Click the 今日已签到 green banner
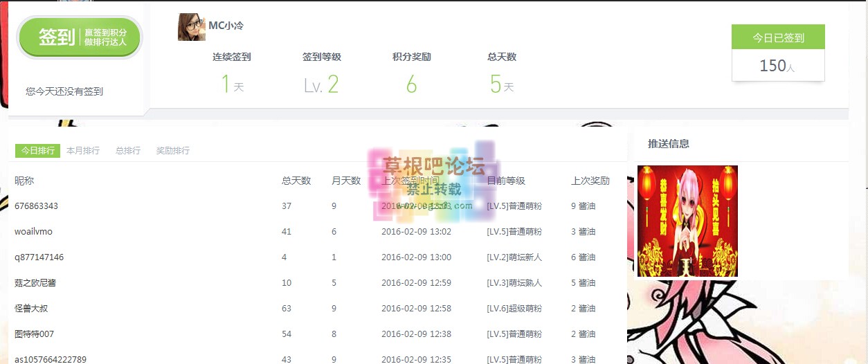 [x=778, y=37]
